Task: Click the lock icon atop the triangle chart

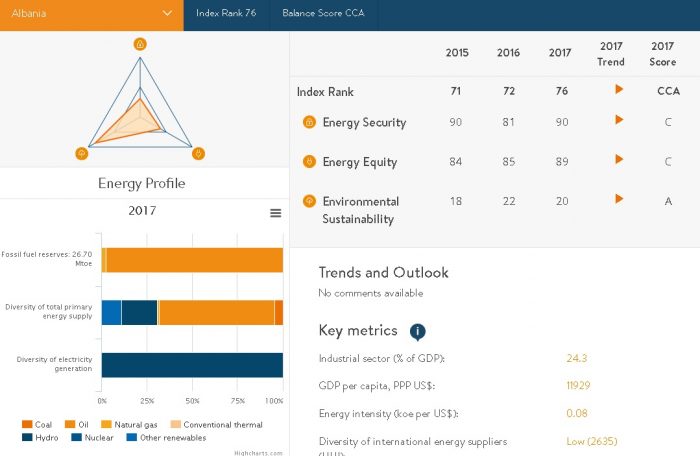Action: [x=140, y=44]
